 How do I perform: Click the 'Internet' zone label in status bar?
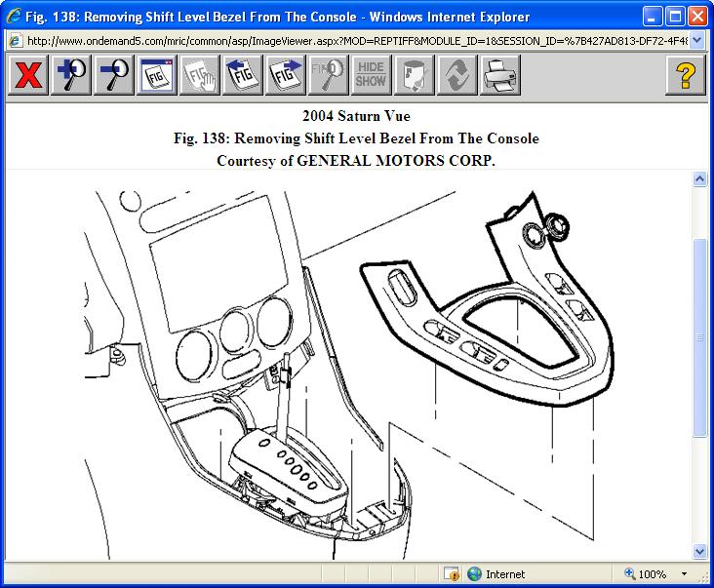[505, 574]
